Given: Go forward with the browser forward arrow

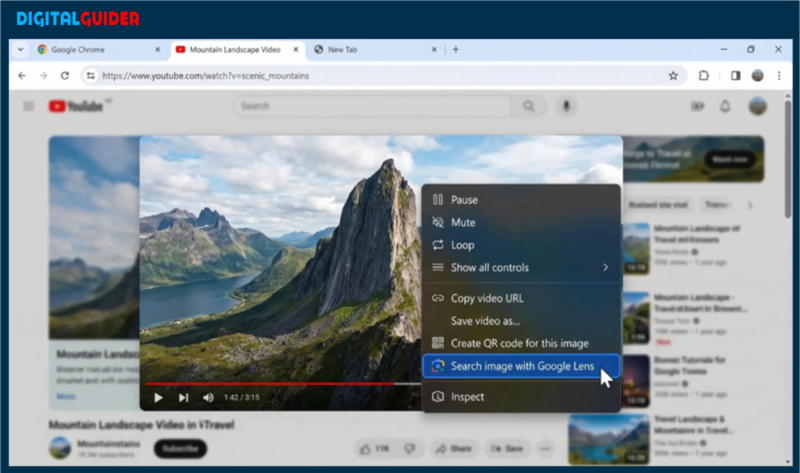Looking at the screenshot, I should click(x=43, y=76).
